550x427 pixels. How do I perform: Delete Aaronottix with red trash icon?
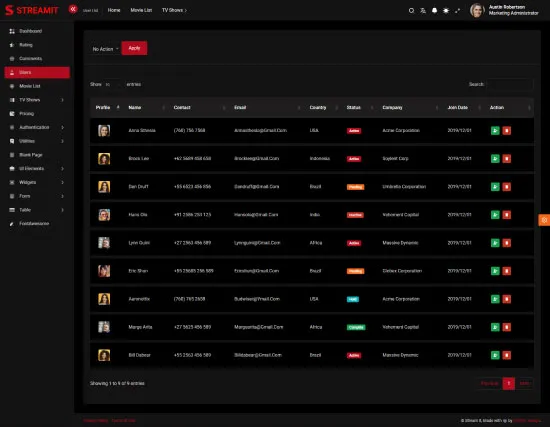click(507, 299)
